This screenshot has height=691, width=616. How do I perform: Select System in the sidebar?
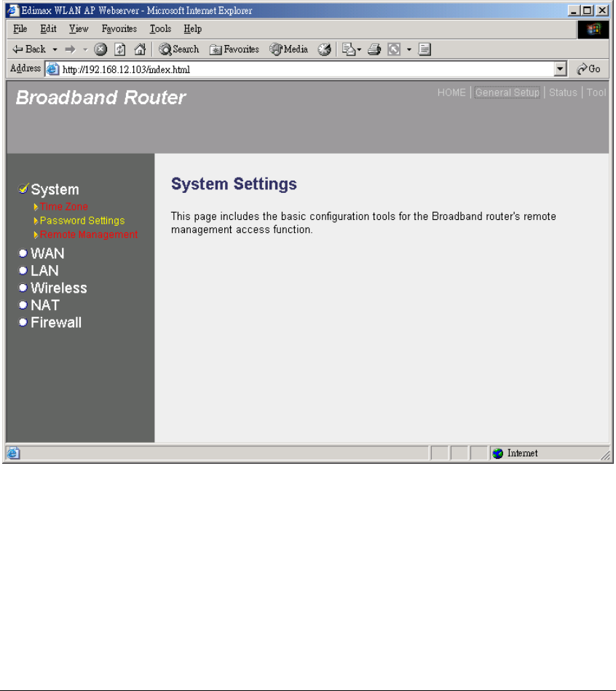point(55,189)
